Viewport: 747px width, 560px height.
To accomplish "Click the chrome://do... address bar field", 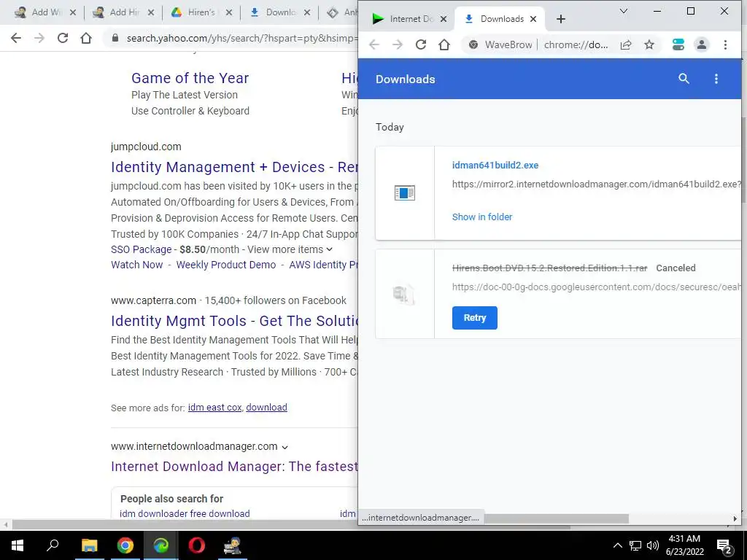I will [576, 44].
